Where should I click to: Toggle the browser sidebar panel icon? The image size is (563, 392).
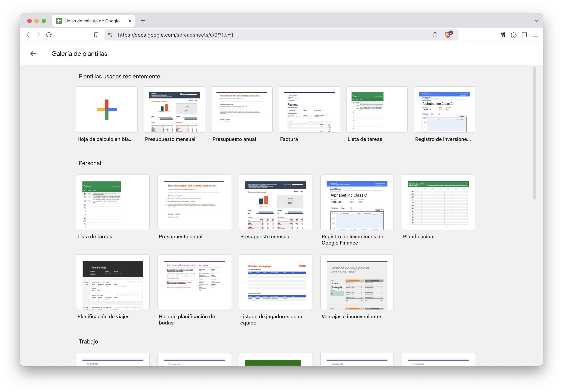(524, 35)
